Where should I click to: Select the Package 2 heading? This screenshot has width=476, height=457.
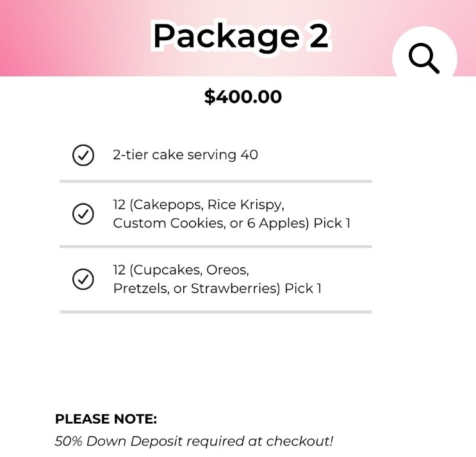click(240, 36)
